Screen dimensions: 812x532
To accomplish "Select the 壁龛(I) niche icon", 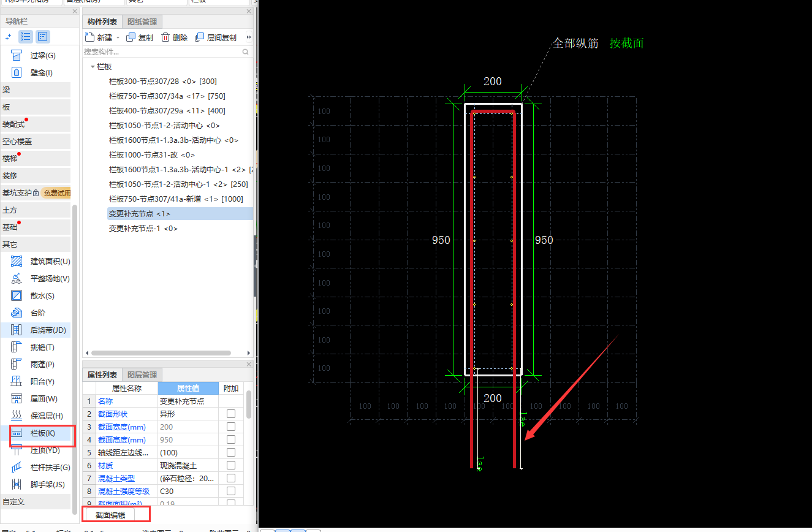I will (x=17, y=73).
